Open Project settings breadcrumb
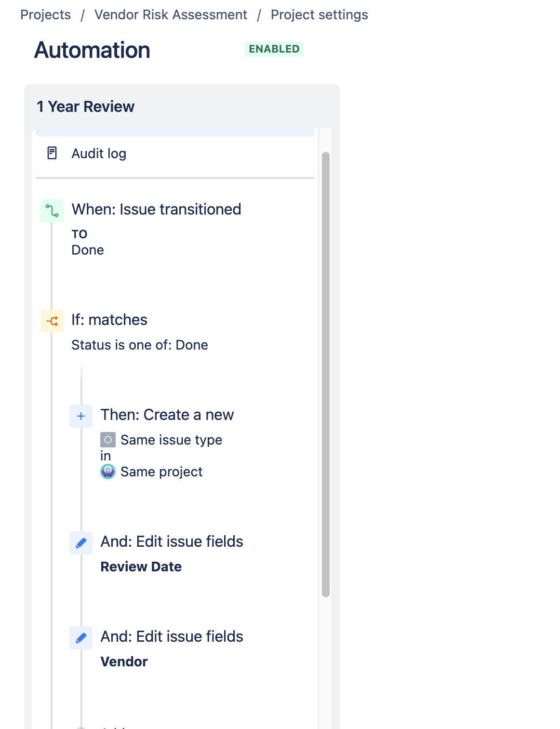The height and width of the screenshot is (729, 560). pos(320,15)
